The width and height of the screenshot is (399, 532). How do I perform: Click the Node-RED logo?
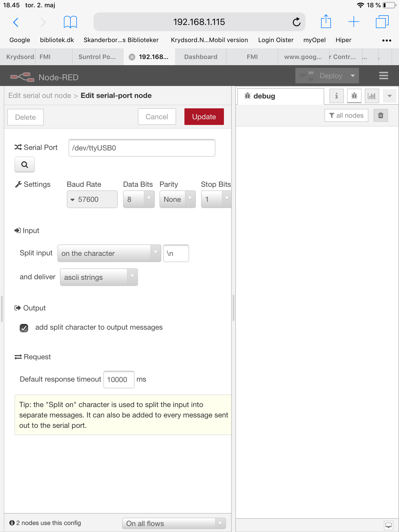point(22,77)
